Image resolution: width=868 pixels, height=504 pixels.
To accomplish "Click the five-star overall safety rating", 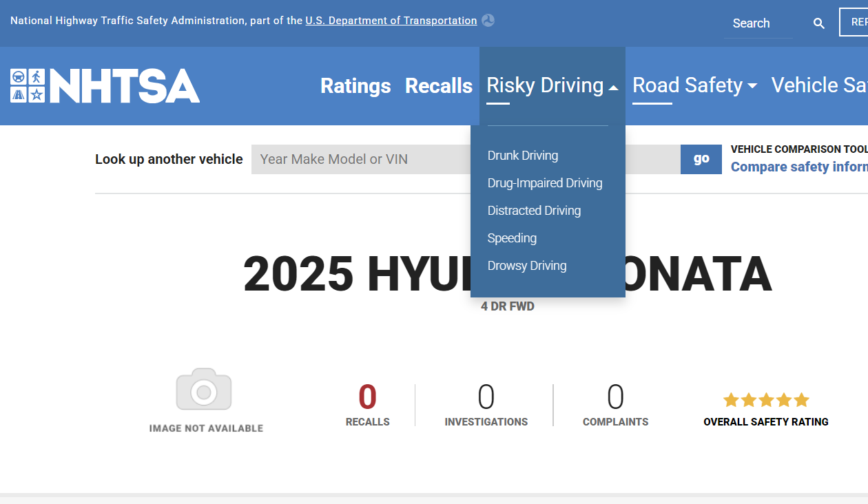I will point(766,400).
